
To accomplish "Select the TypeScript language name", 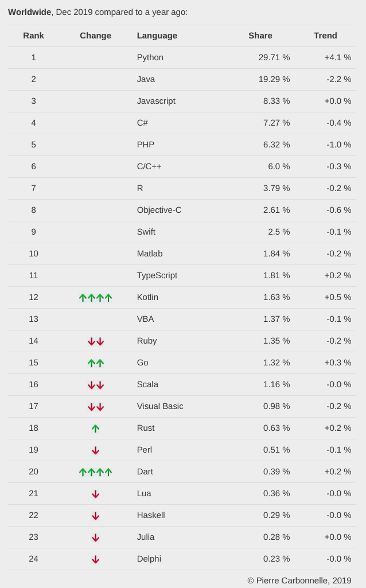I will pyautogui.click(x=157, y=275).
